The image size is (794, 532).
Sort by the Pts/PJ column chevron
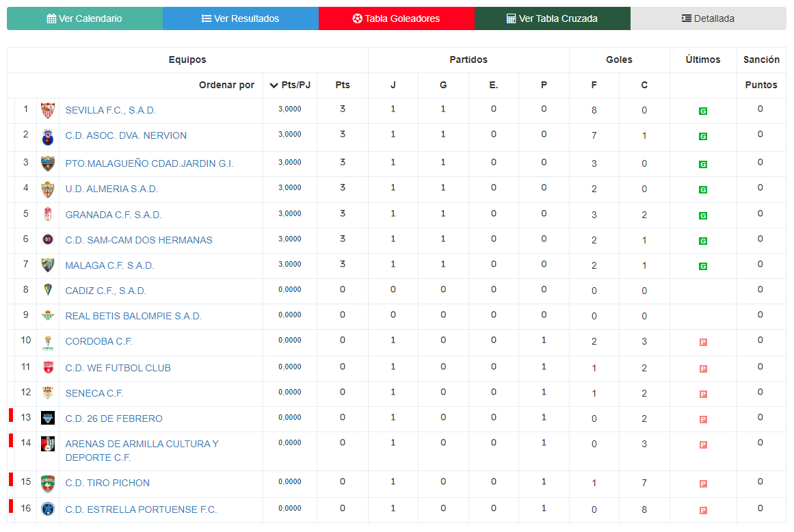pos(274,85)
